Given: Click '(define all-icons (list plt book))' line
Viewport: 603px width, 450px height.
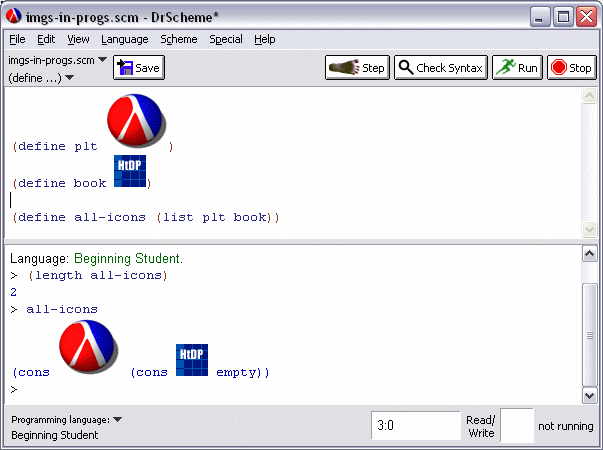Looking at the screenshot, I should pos(146,218).
